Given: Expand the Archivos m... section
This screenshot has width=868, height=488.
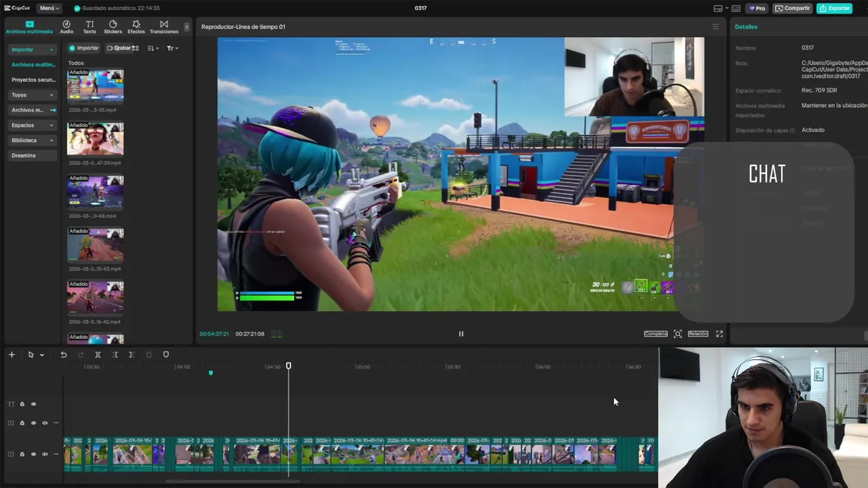Looking at the screenshot, I should pos(33,110).
